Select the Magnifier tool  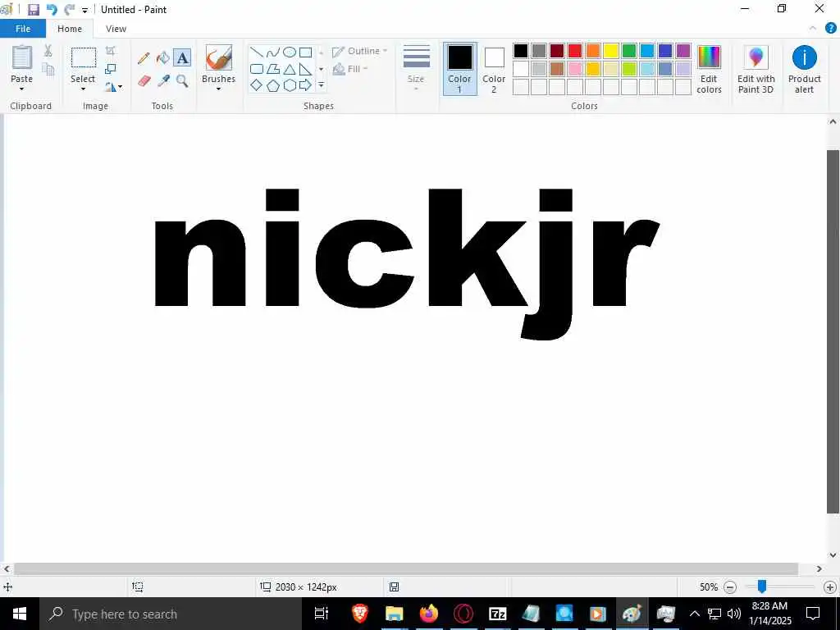click(183, 81)
